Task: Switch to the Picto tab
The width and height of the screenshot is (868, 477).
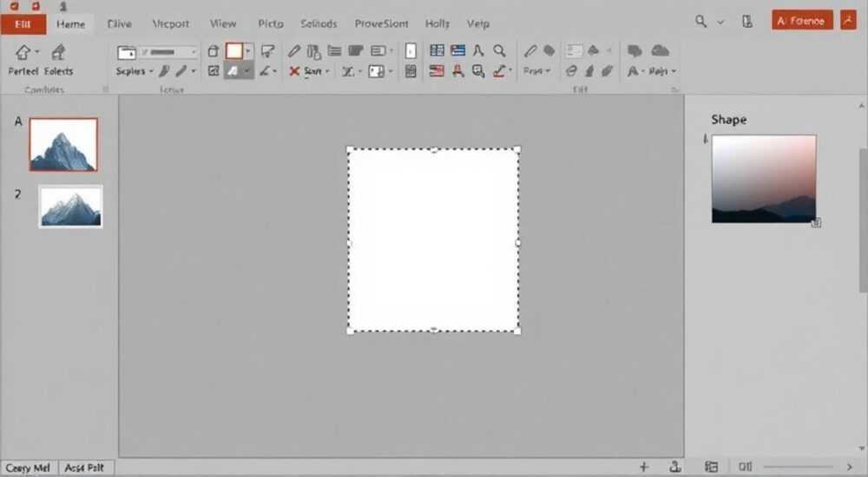Action: point(271,23)
